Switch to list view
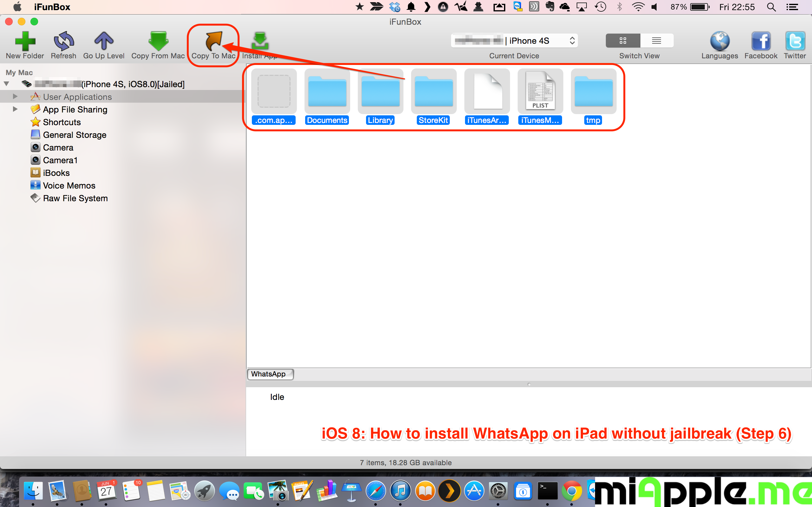 pyautogui.click(x=656, y=41)
